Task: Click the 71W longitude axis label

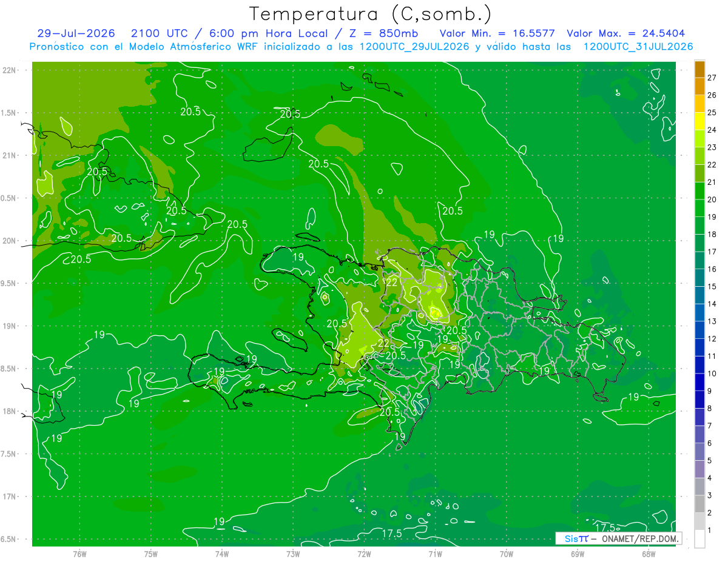Action: tap(435, 554)
